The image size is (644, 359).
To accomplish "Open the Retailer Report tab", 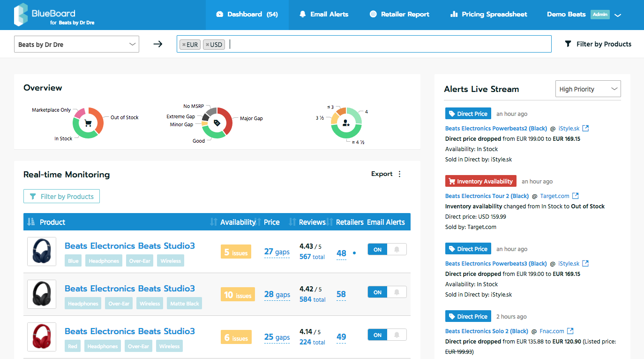I will coord(399,15).
